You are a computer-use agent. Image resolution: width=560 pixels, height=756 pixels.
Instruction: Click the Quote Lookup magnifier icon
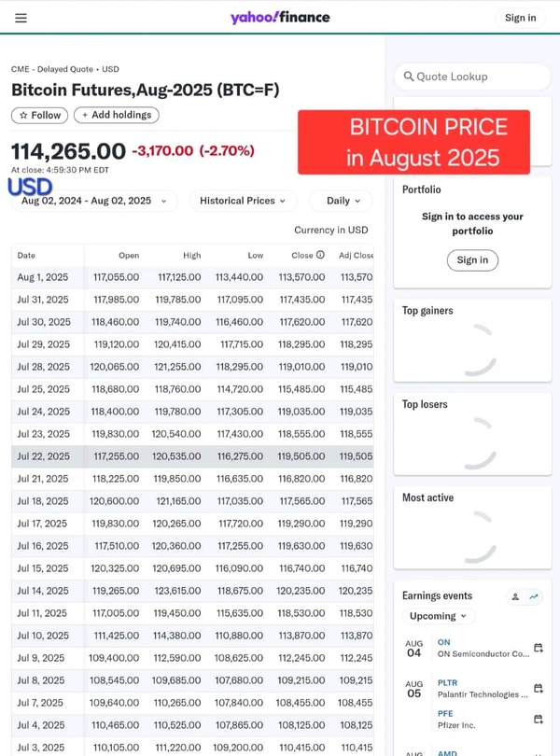pyautogui.click(x=409, y=77)
